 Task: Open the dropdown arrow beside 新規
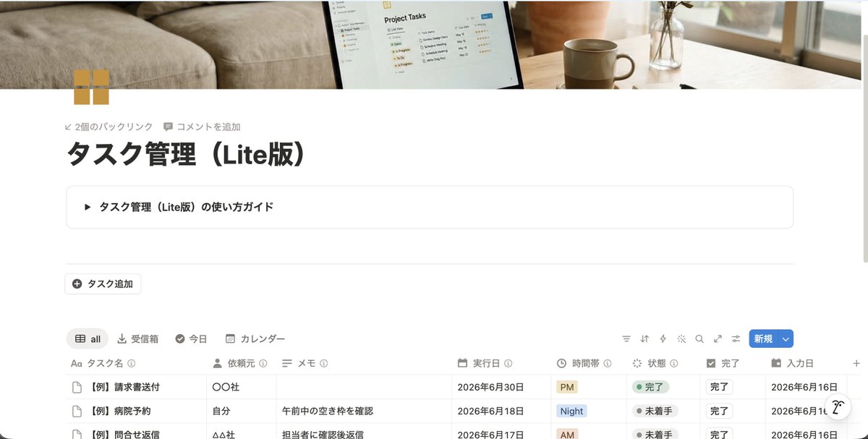pyautogui.click(x=786, y=338)
